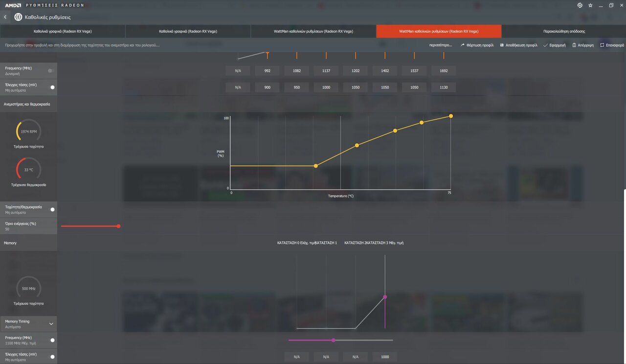Click the globe icon for global settings
Screen dimensions: 626x364
(x=18, y=17)
